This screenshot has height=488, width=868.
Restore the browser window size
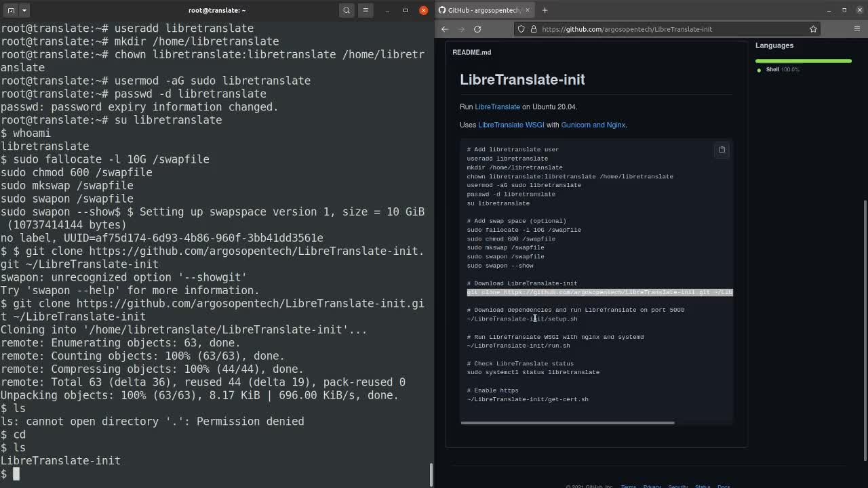point(844,10)
